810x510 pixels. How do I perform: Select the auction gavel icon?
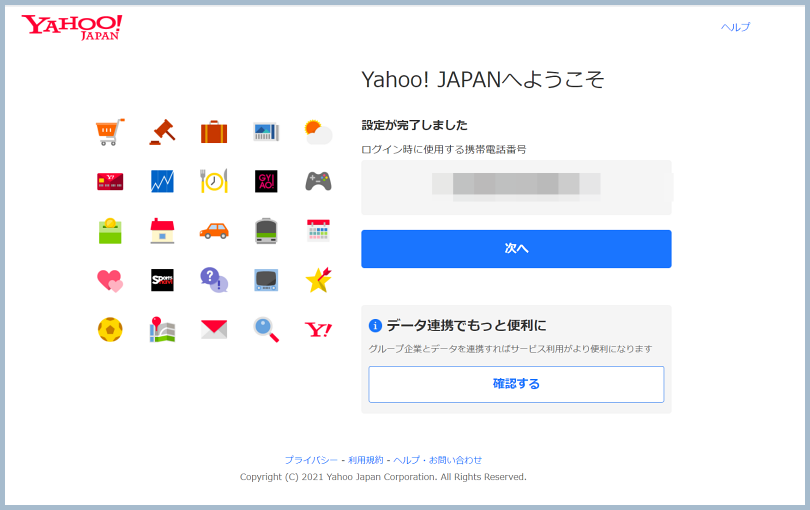click(x=162, y=132)
